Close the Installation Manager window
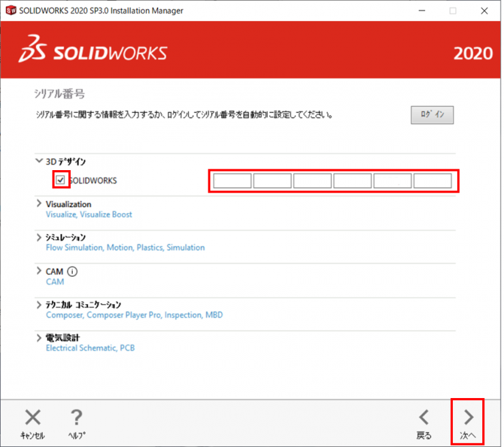Screen dimensions: 504x447 [x=484, y=11]
